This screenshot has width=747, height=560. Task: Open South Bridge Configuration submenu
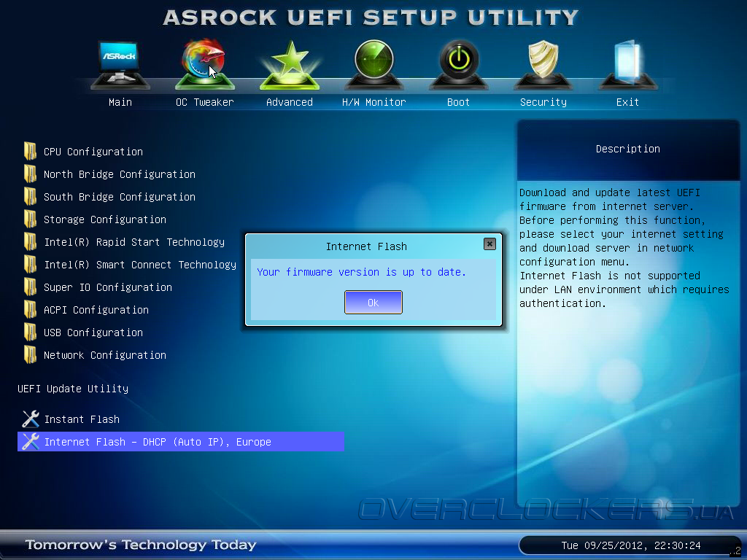[x=120, y=197]
